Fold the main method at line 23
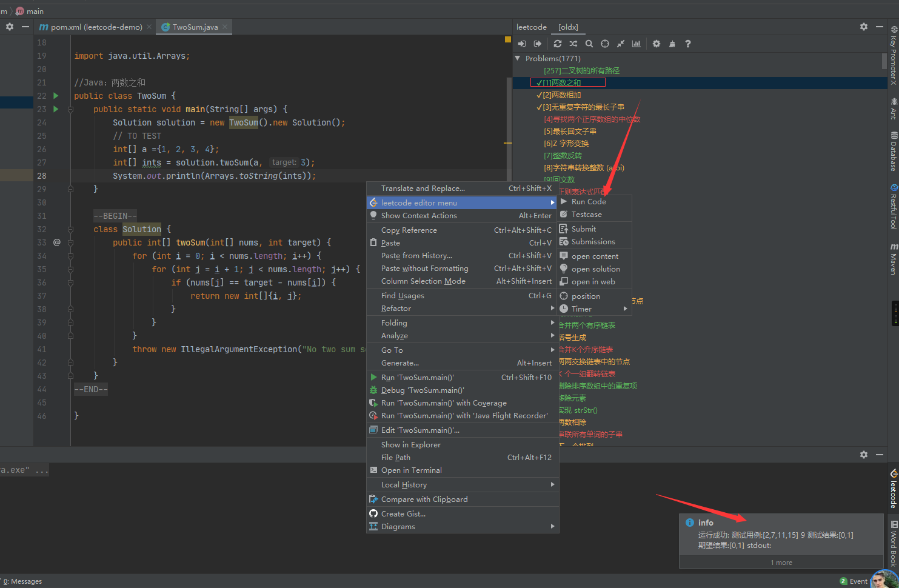 pos(70,109)
